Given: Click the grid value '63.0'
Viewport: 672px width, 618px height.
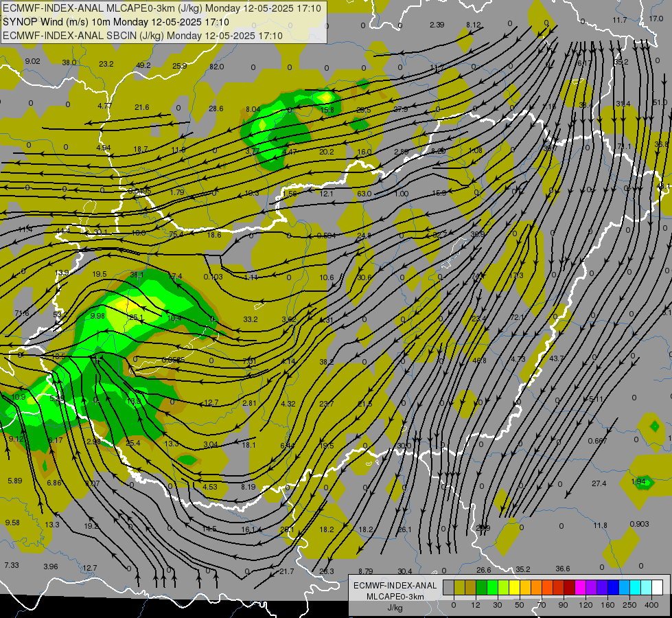Looking at the screenshot, I should (364, 194).
